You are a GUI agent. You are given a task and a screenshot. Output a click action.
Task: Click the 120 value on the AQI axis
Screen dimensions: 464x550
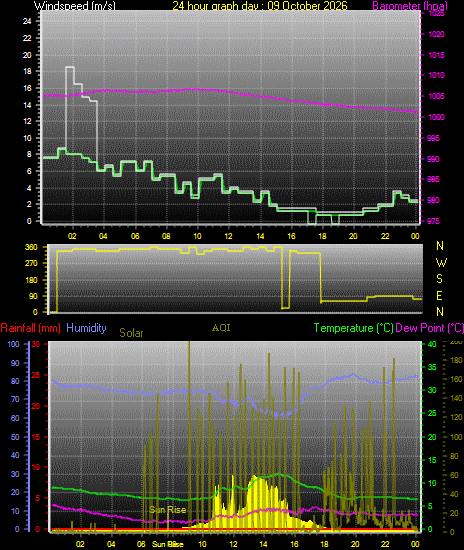(x=456, y=417)
